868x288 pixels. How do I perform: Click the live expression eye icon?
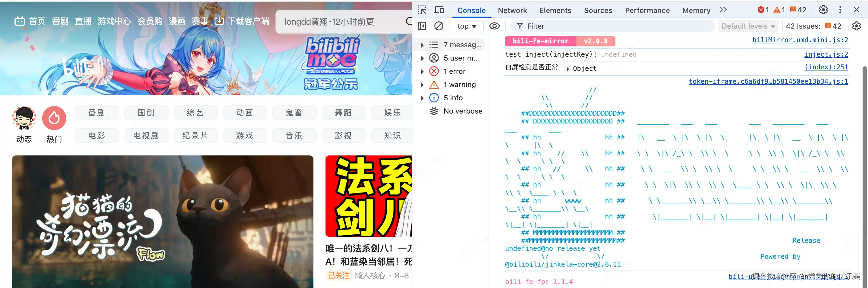tap(494, 26)
